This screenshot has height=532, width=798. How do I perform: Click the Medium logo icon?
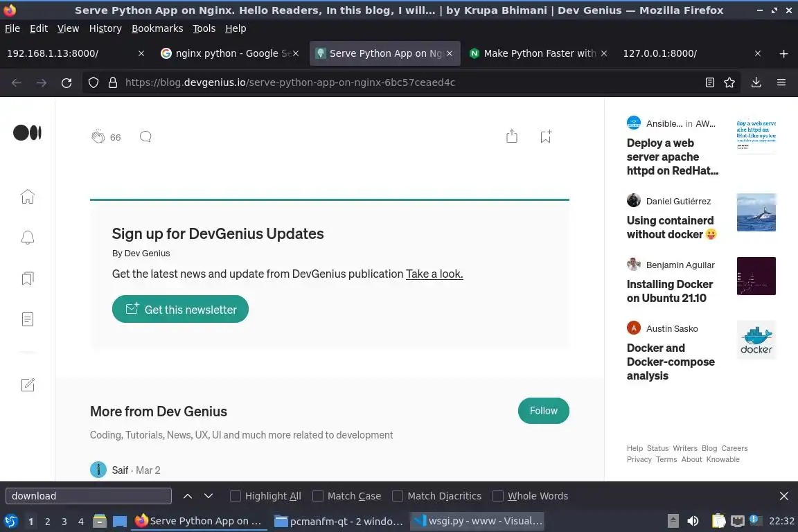[x=28, y=133]
